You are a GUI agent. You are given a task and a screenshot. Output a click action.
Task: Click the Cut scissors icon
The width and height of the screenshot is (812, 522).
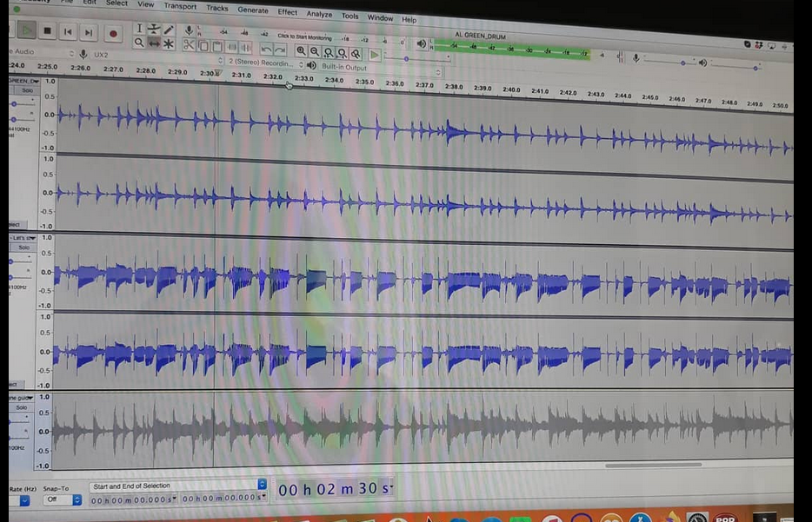pyautogui.click(x=189, y=45)
